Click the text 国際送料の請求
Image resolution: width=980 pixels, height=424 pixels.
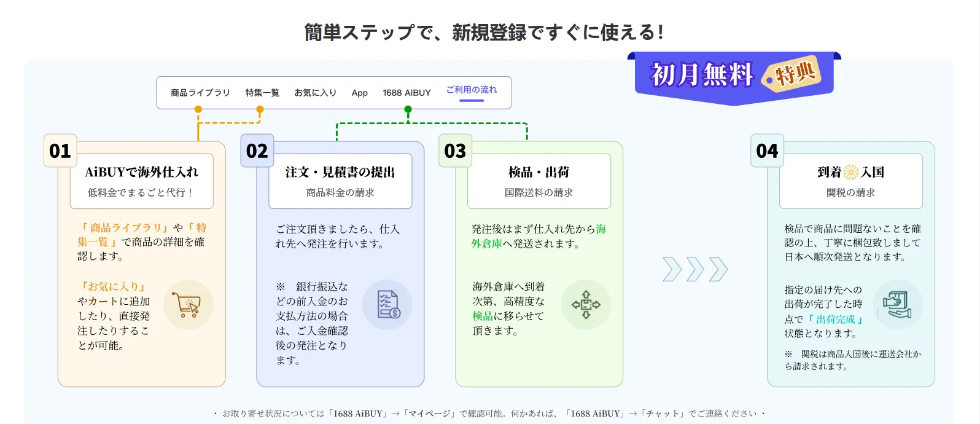[539, 193]
